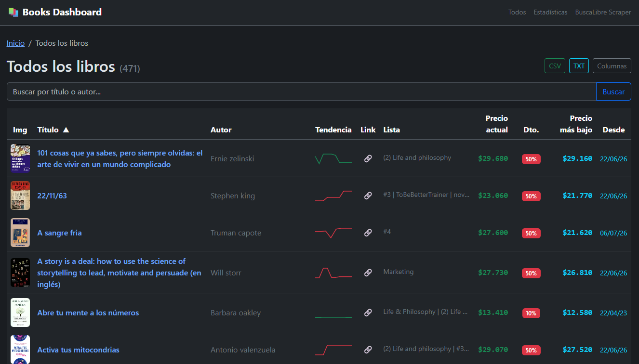Sort table by Autor column header
639x364 pixels.
(221, 130)
